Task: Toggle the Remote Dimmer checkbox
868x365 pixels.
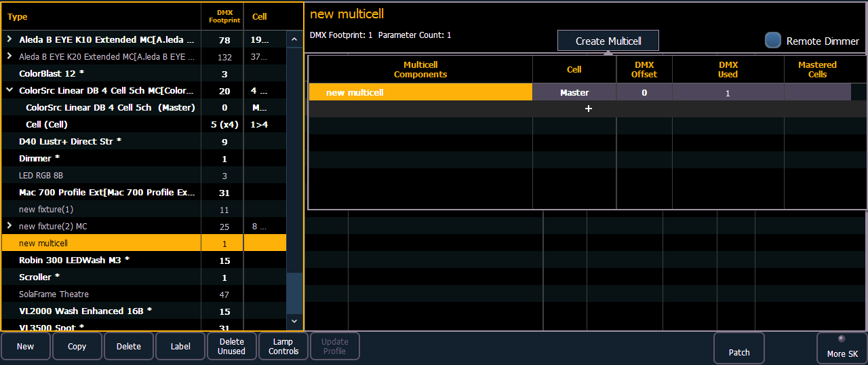Action: pyautogui.click(x=773, y=41)
